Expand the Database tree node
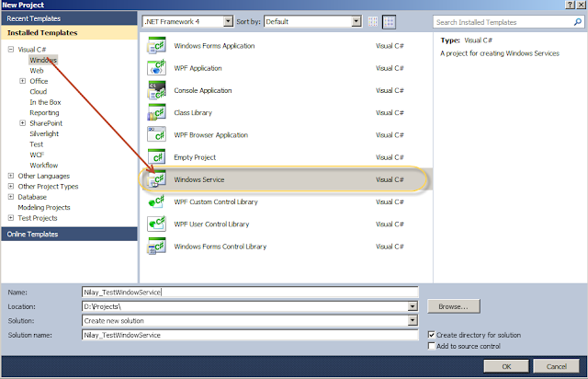 [x=11, y=197]
